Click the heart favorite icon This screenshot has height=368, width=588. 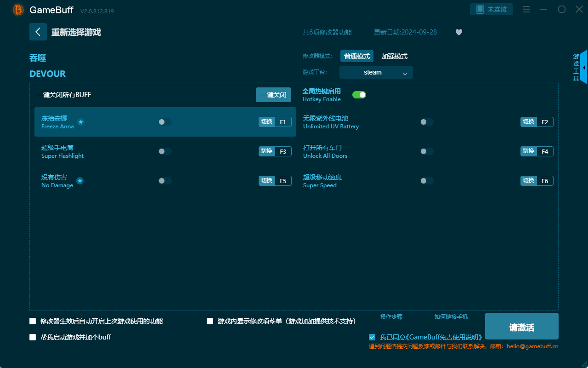(x=458, y=32)
